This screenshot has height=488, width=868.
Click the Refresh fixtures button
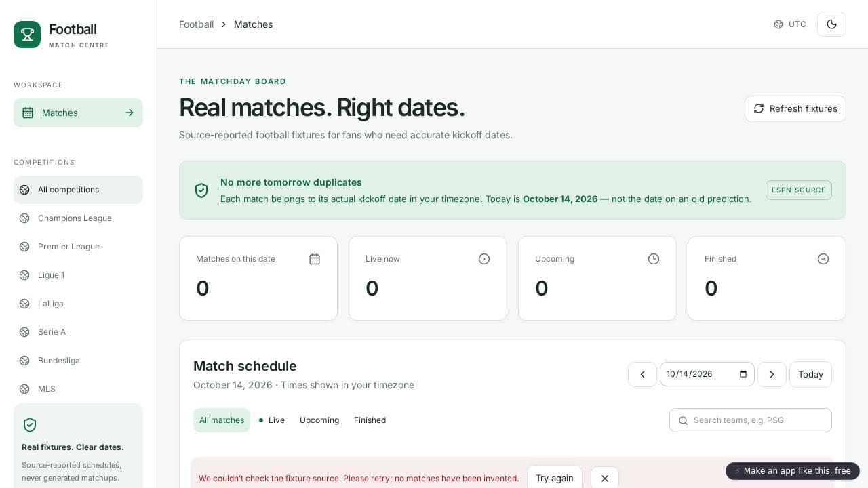coord(795,108)
